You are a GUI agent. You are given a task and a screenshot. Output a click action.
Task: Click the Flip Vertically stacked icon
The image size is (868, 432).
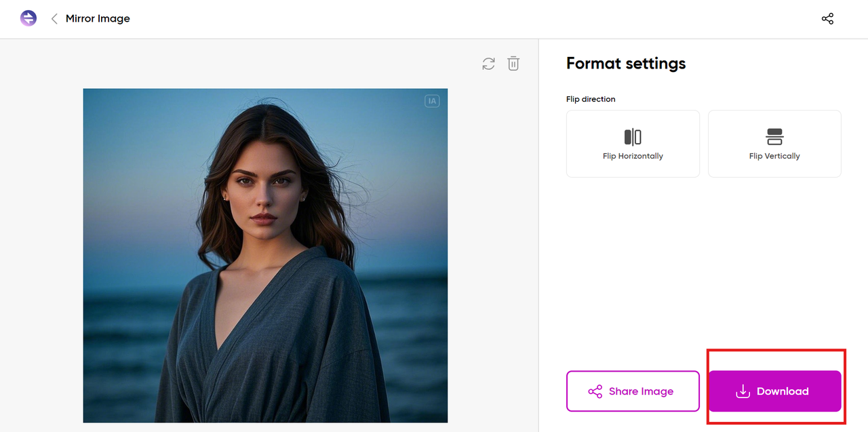[774, 137]
